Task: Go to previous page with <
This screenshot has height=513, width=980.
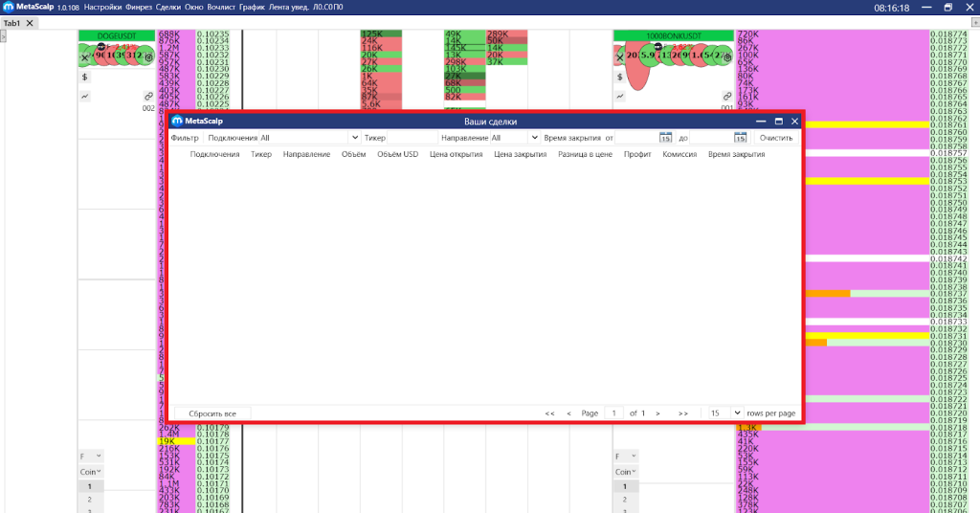Action: [x=568, y=413]
